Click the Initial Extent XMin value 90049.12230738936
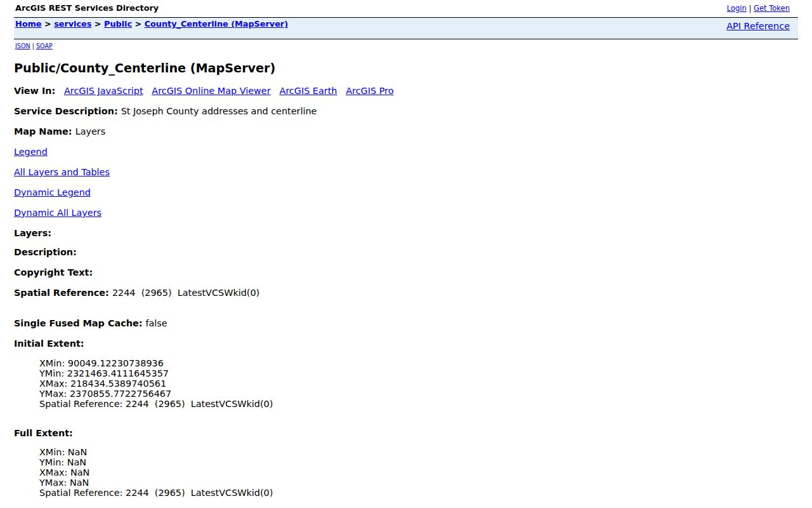 (x=115, y=363)
